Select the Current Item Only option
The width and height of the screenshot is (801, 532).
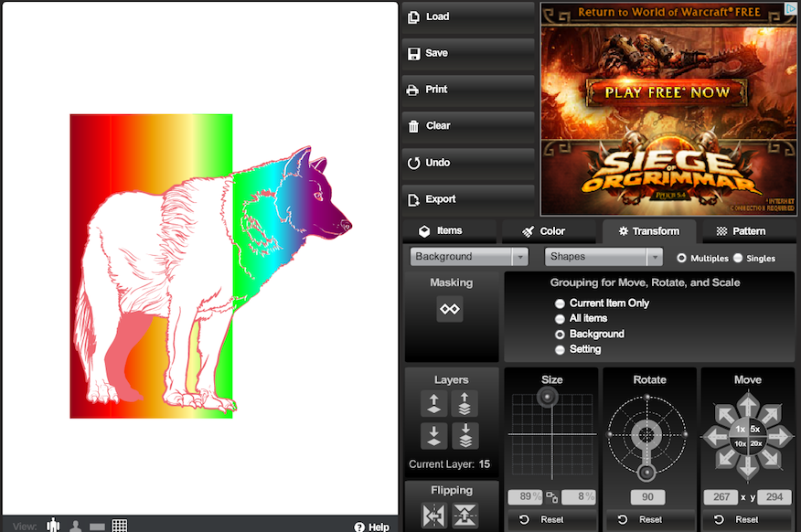(560, 303)
